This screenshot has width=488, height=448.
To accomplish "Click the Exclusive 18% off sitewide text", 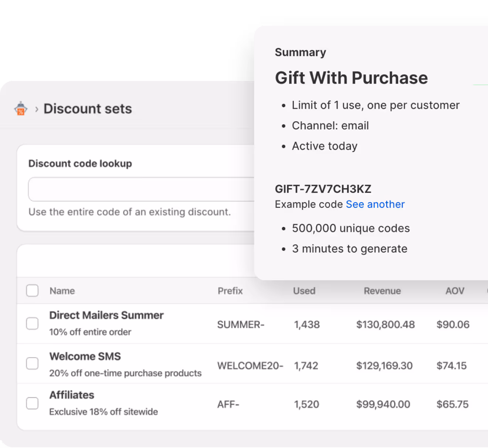I will pyautogui.click(x=104, y=412).
